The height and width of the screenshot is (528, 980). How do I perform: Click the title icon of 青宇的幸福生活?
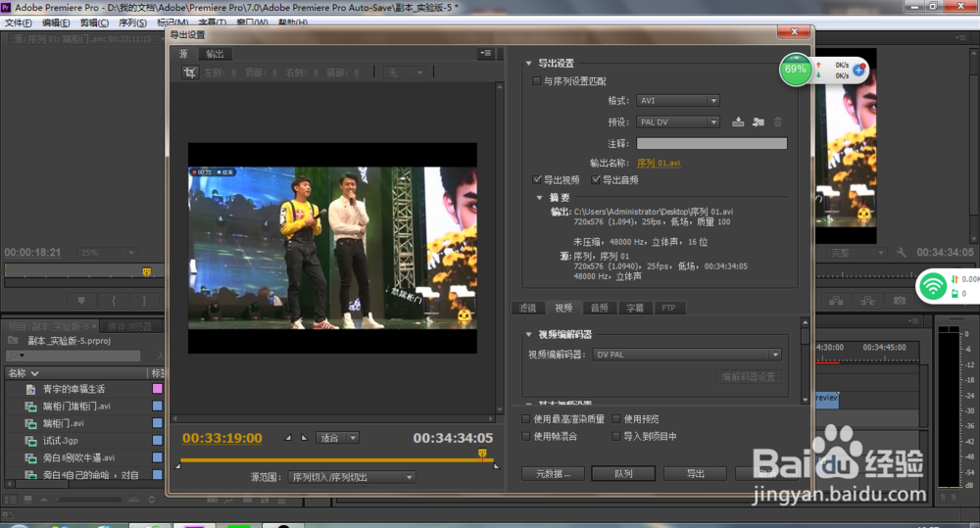coord(30,389)
